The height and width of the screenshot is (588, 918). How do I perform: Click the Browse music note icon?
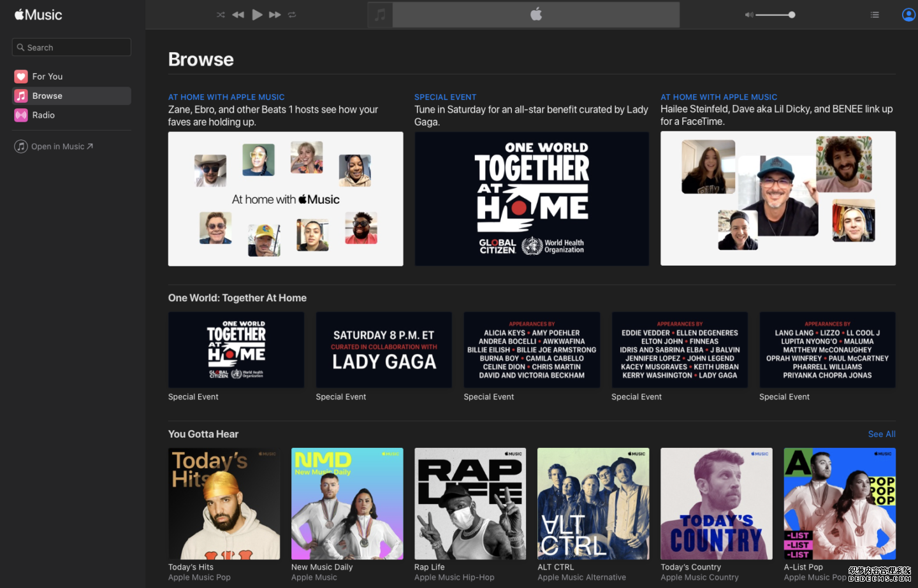[21, 96]
